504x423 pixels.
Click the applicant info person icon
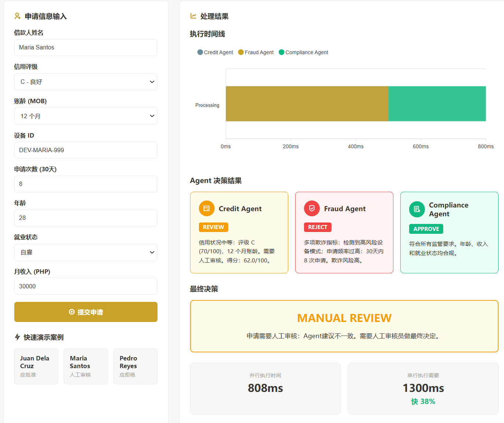click(17, 16)
